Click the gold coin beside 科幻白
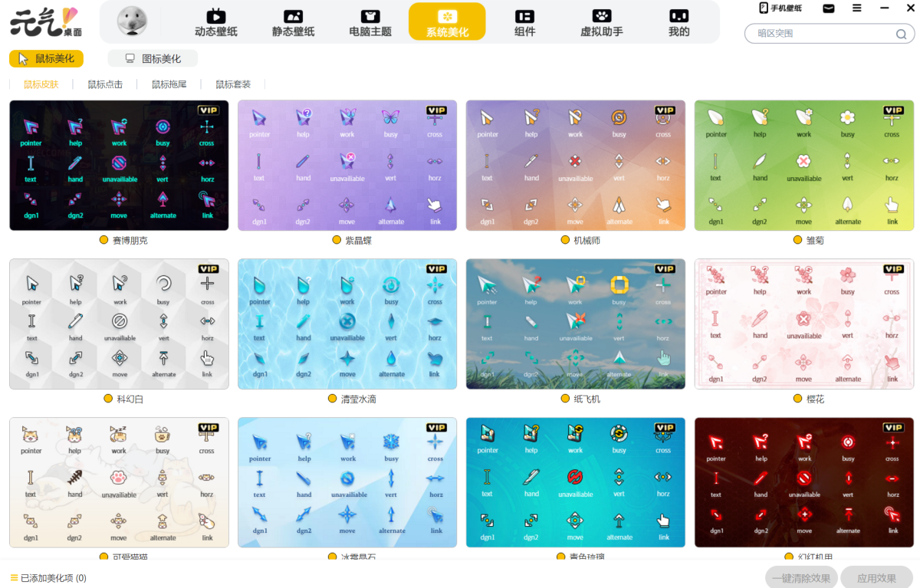The image size is (920, 588). point(108,399)
